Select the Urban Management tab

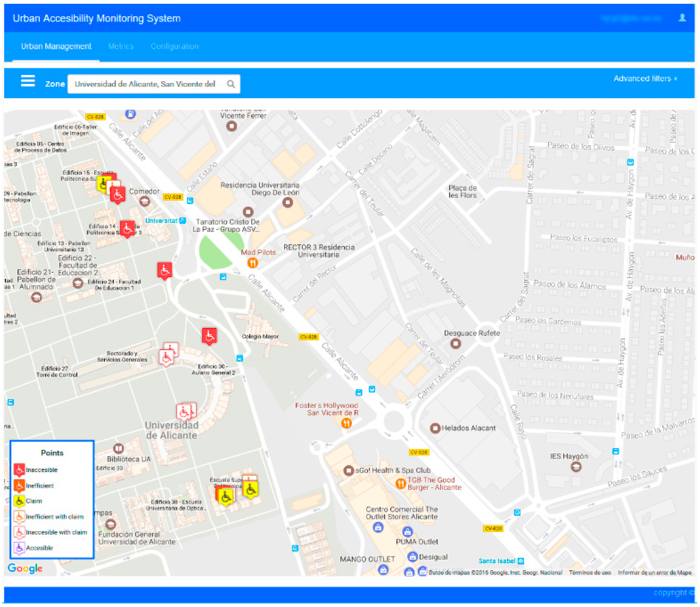(x=56, y=46)
